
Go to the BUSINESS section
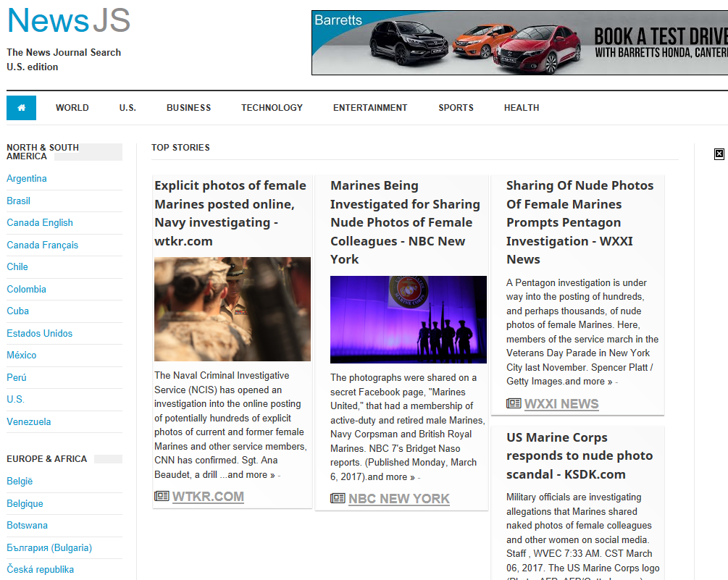(x=188, y=108)
